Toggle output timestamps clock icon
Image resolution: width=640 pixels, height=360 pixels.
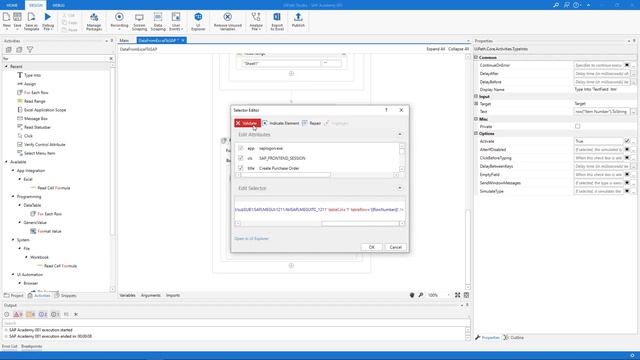pos(7,314)
